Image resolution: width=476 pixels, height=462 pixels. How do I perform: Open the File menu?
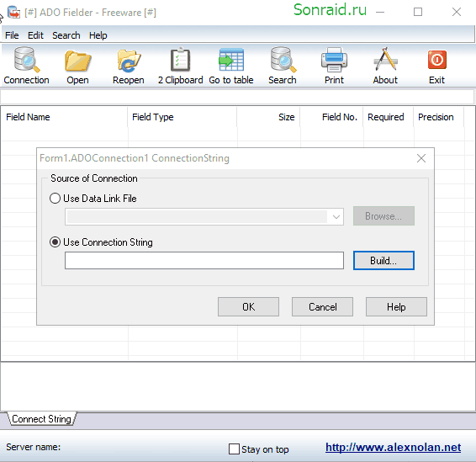(12, 35)
